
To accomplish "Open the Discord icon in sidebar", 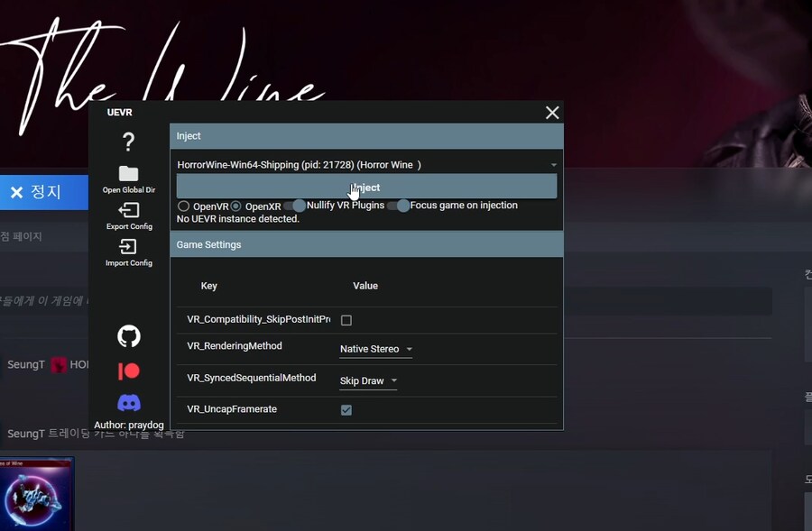I will (x=129, y=403).
